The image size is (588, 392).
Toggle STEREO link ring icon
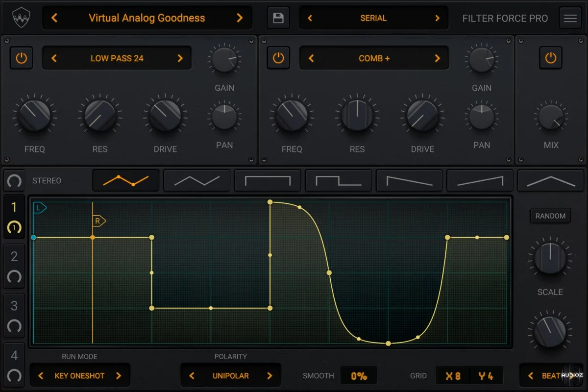click(14, 181)
